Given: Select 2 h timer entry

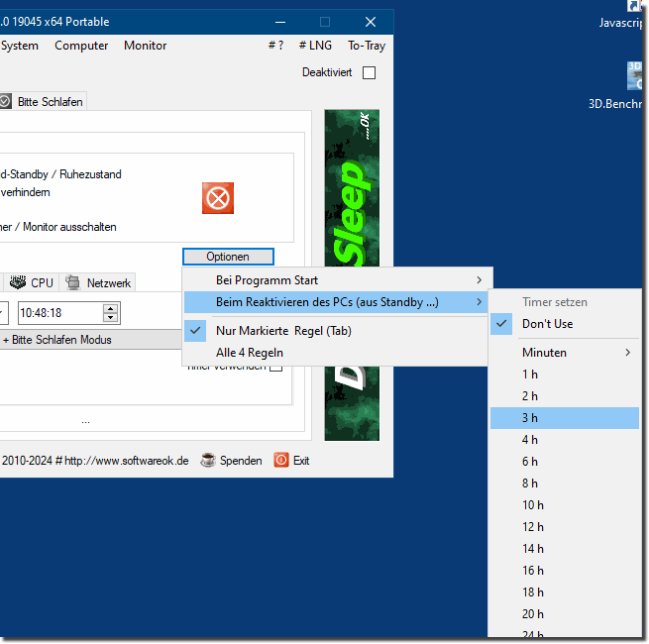Looking at the screenshot, I should point(565,396).
